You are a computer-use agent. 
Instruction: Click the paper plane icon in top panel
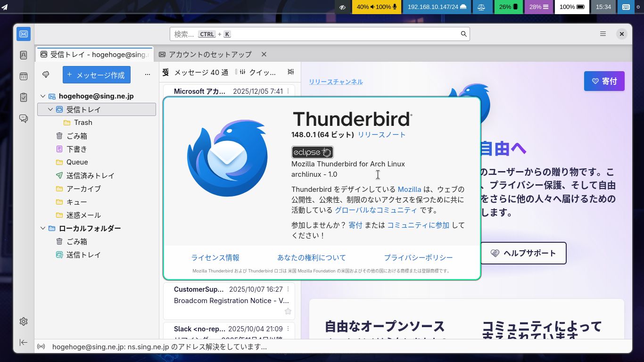(x=5, y=7)
